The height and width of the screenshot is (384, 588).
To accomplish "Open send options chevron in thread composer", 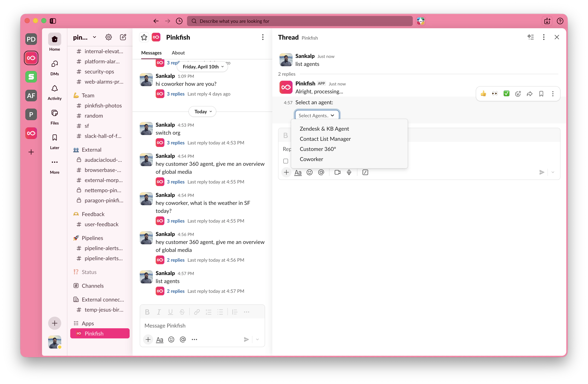I will point(553,172).
